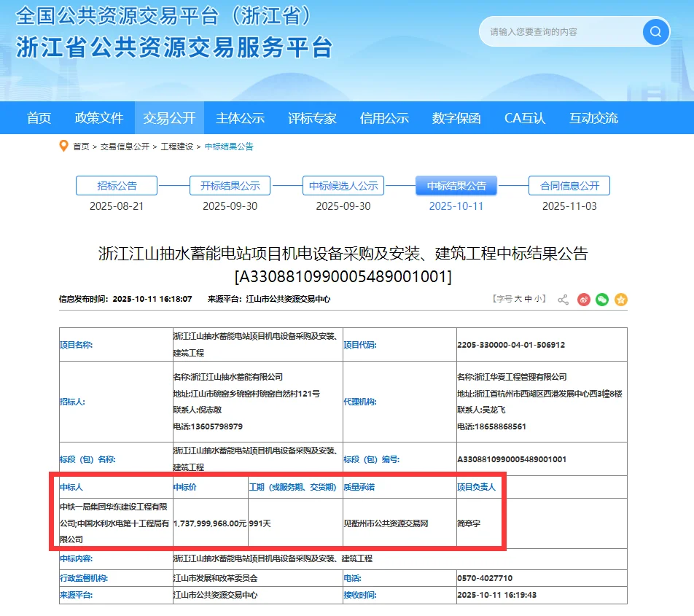Select the 招标公告 stage tab
The width and height of the screenshot is (694, 616).
(x=117, y=185)
